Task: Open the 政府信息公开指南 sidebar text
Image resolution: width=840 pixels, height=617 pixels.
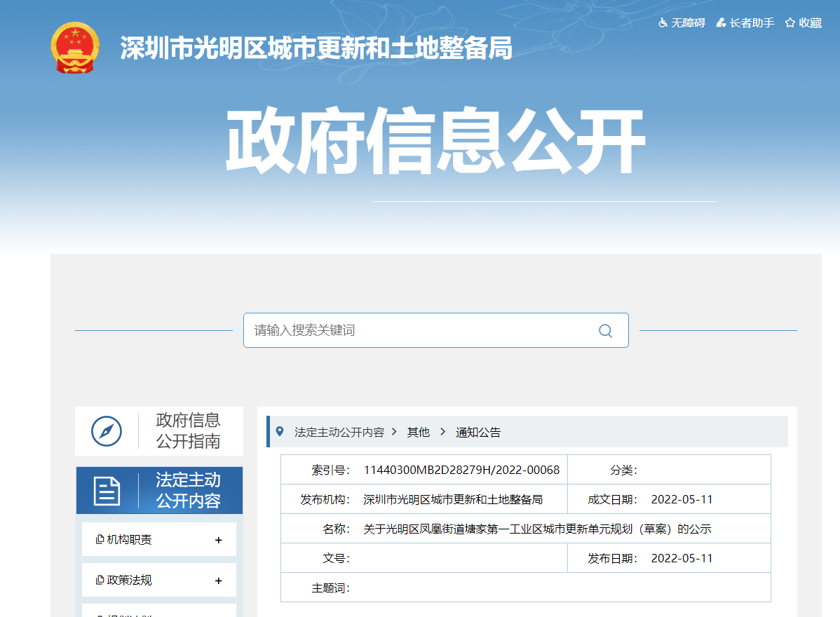Action: (188, 430)
